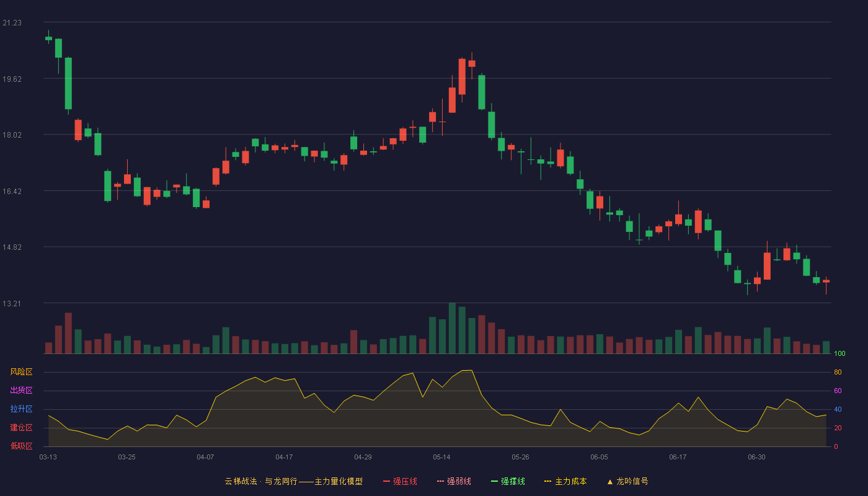The height and width of the screenshot is (496, 868).
Task: Select the 05-14 date label
Action: pyautogui.click(x=441, y=457)
